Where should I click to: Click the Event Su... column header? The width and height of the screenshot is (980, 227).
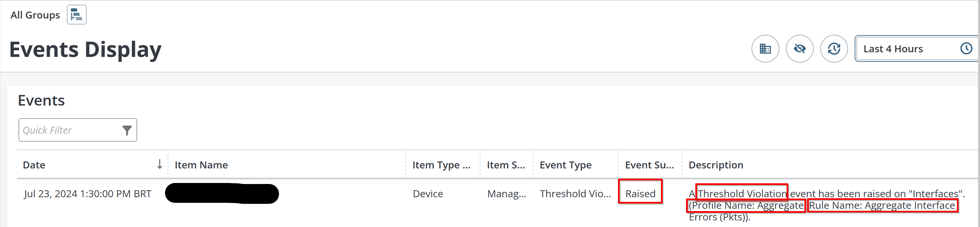[x=649, y=165]
